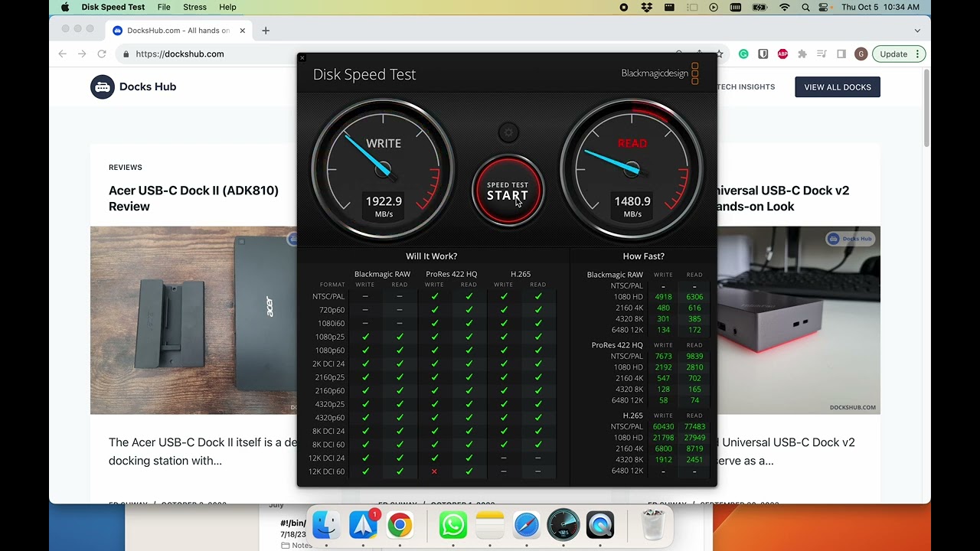The width and height of the screenshot is (980, 551).
Task: Click the screen recording stop icon in menu bar
Action: click(x=624, y=7)
